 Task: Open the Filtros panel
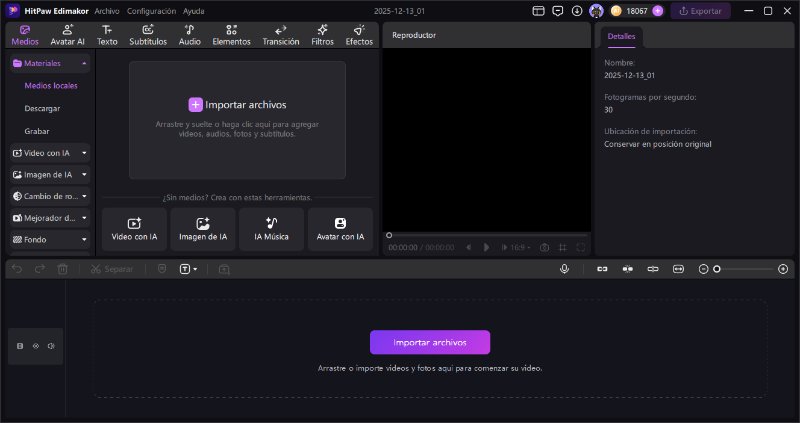coord(322,35)
